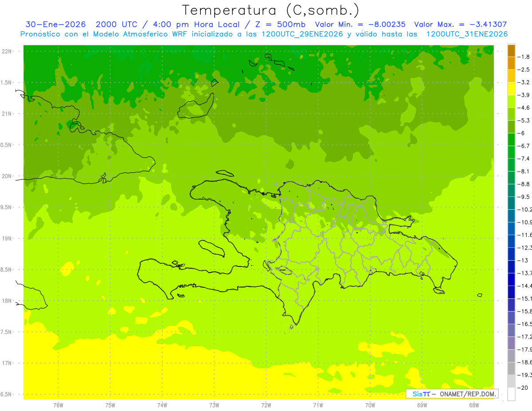Image resolution: width=532 pixels, height=411 pixels.
Task: Click the '71W' longitude label
Action: (x=318, y=405)
